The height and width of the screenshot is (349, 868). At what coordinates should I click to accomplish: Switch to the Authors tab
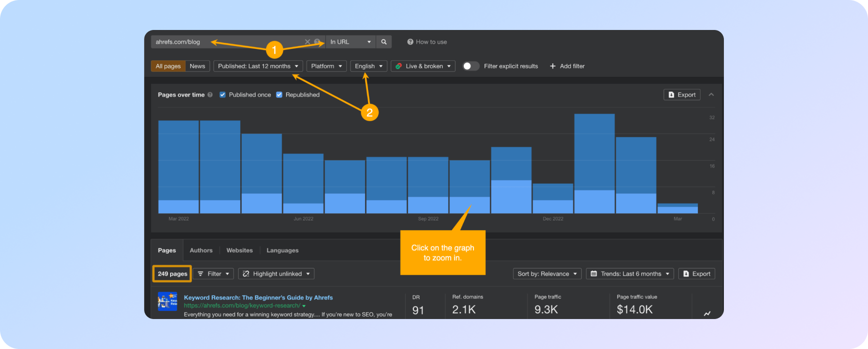tap(201, 250)
